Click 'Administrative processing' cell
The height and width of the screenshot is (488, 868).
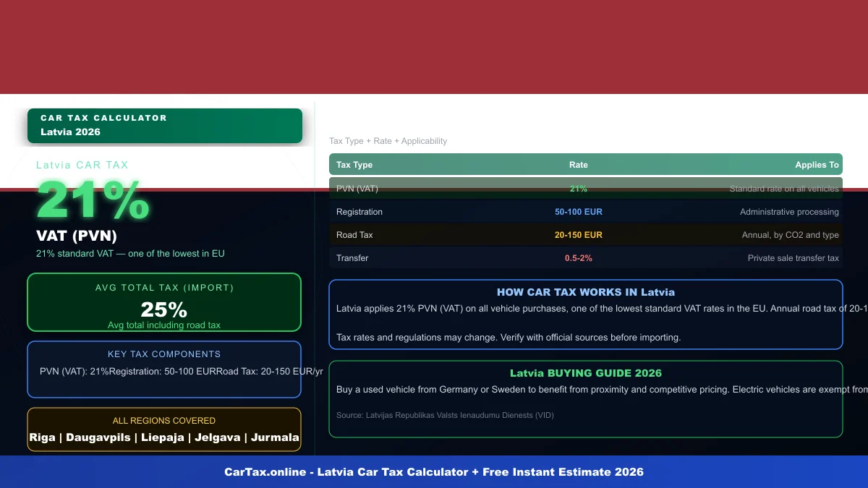coord(789,212)
